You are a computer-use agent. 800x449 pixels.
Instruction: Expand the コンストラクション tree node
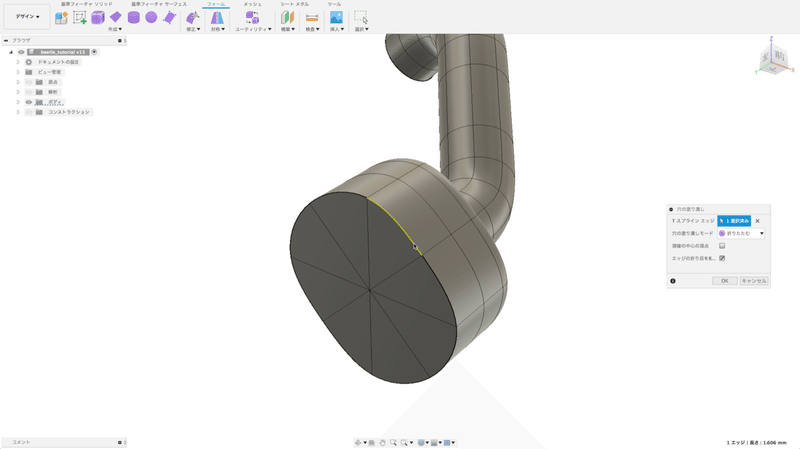pyautogui.click(x=18, y=112)
